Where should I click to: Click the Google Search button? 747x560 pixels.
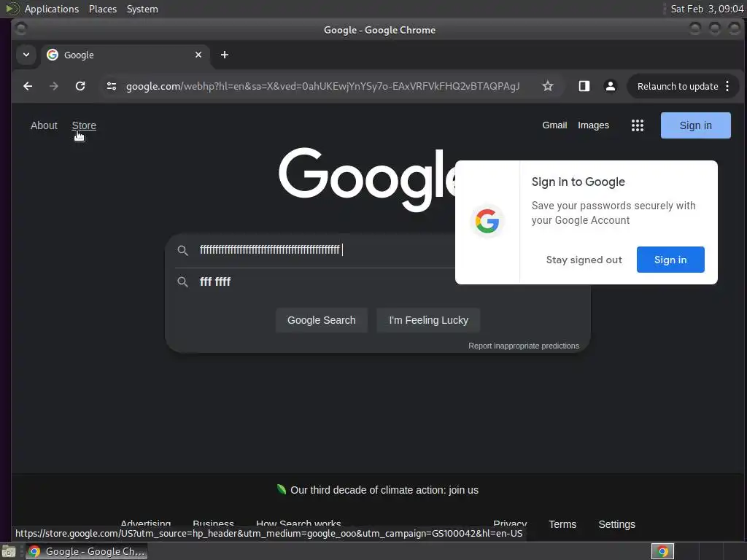point(321,320)
